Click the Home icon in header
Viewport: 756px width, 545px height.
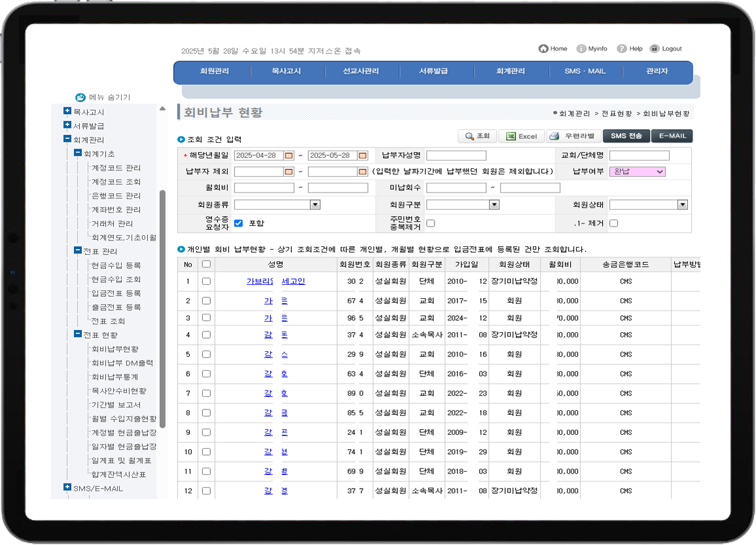point(543,48)
